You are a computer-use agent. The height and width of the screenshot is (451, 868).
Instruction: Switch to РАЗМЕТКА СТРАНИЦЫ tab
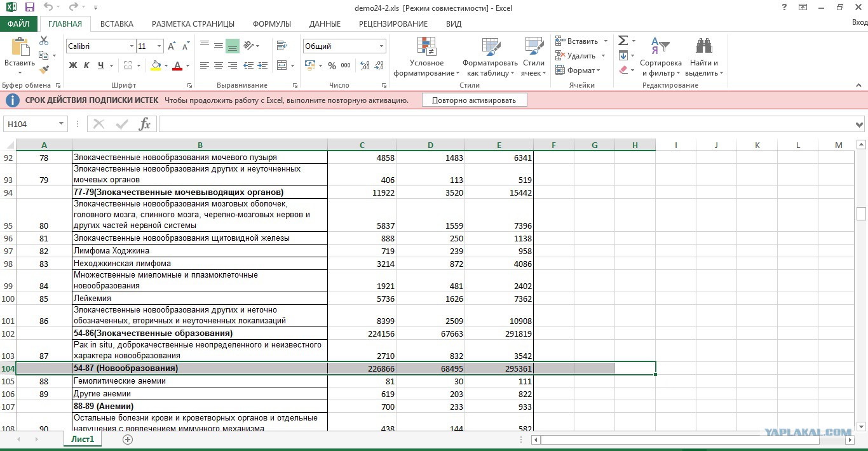pos(193,24)
